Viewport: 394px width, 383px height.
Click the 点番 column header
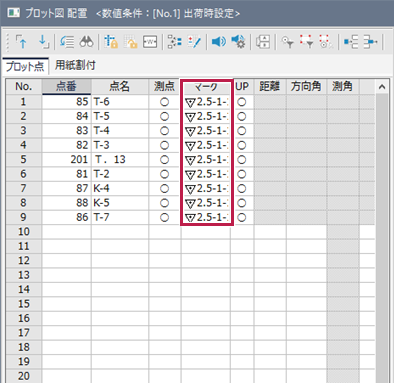[66, 87]
